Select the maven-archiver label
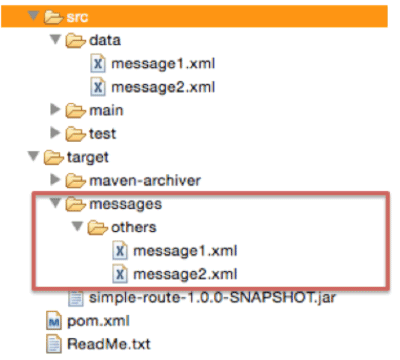The width and height of the screenshot is (400, 360). coord(145,181)
